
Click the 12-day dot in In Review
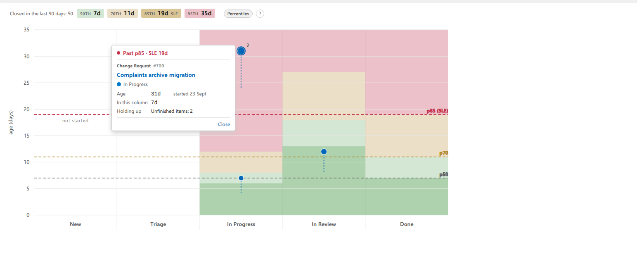click(x=324, y=152)
